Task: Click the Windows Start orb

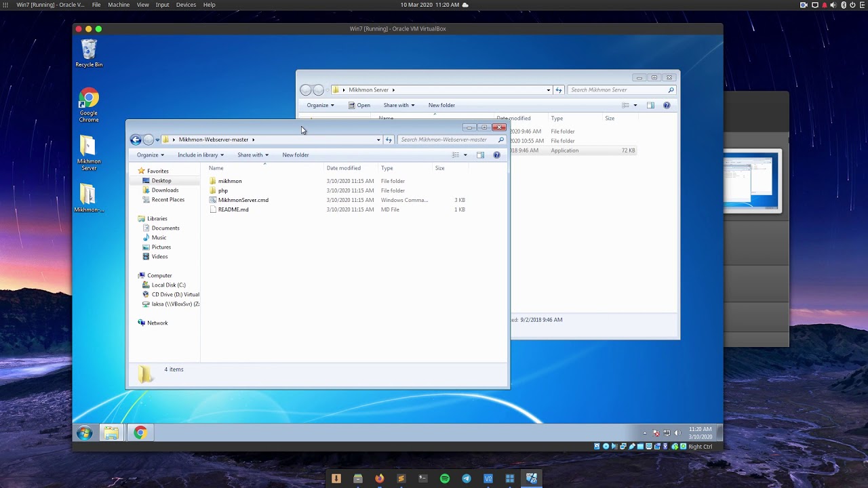Action: 84,433
